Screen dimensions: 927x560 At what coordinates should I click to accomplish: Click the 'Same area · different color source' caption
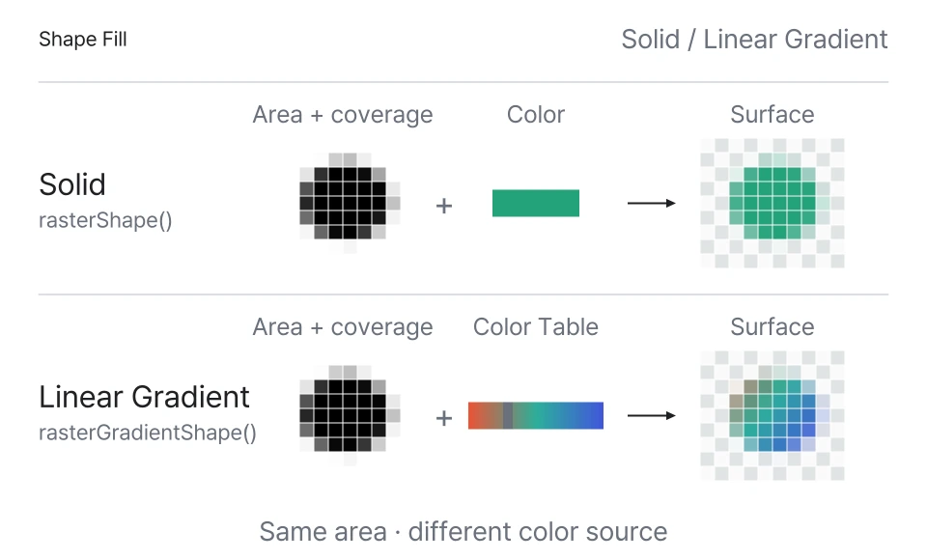[x=463, y=532]
